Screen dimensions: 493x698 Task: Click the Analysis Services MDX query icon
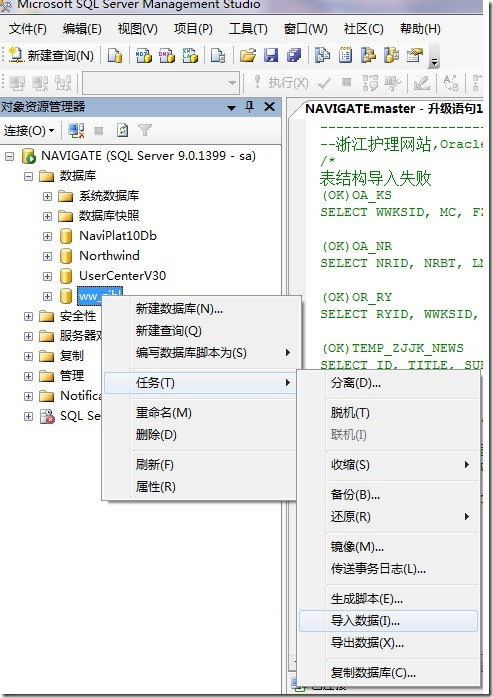point(144,56)
